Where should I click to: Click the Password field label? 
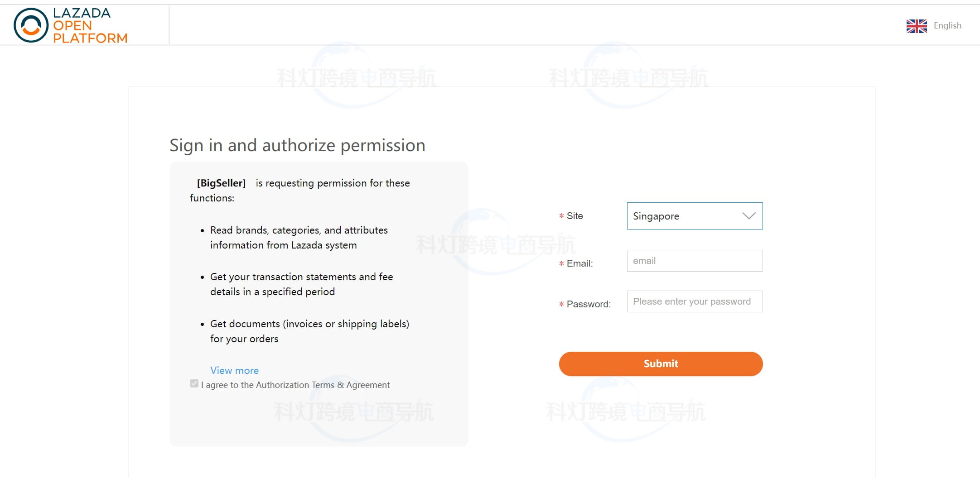click(x=588, y=304)
